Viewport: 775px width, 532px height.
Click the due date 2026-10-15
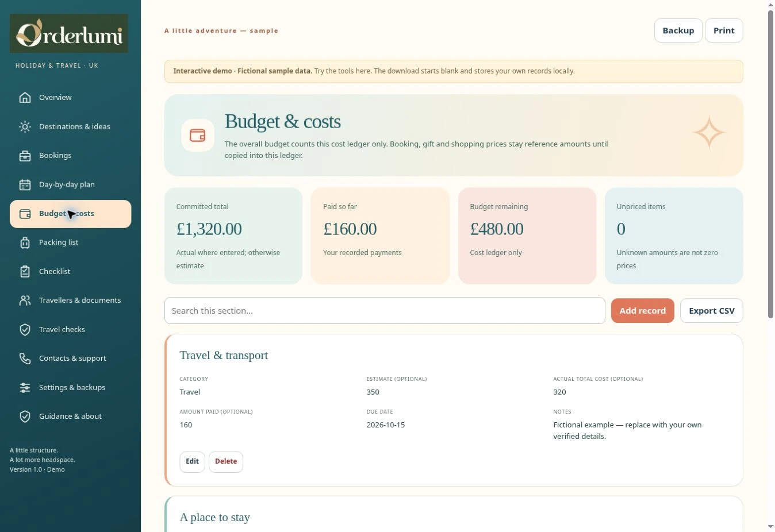coord(386,425)
